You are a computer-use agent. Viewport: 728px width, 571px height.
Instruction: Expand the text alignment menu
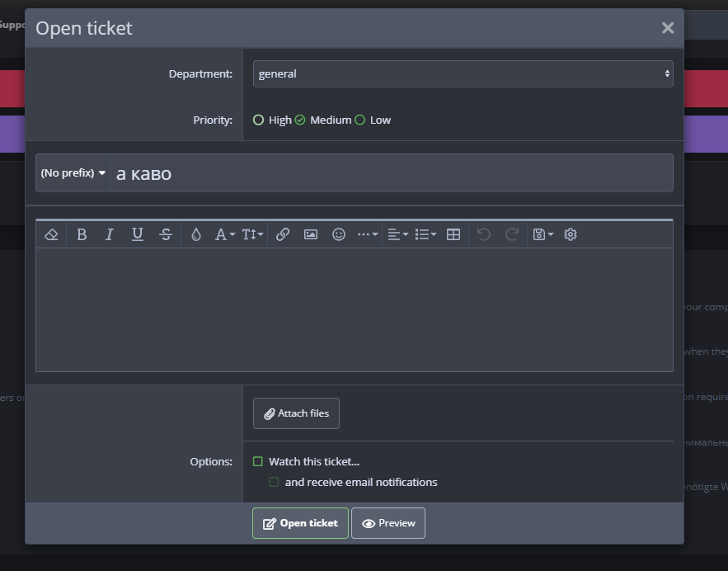tap(397, 234)
